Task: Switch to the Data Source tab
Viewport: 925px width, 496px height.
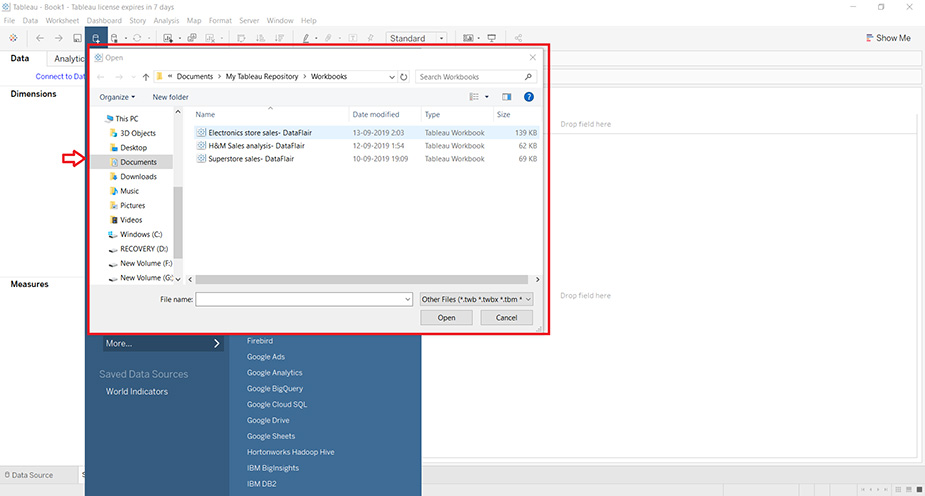Action: click(29, 475)
